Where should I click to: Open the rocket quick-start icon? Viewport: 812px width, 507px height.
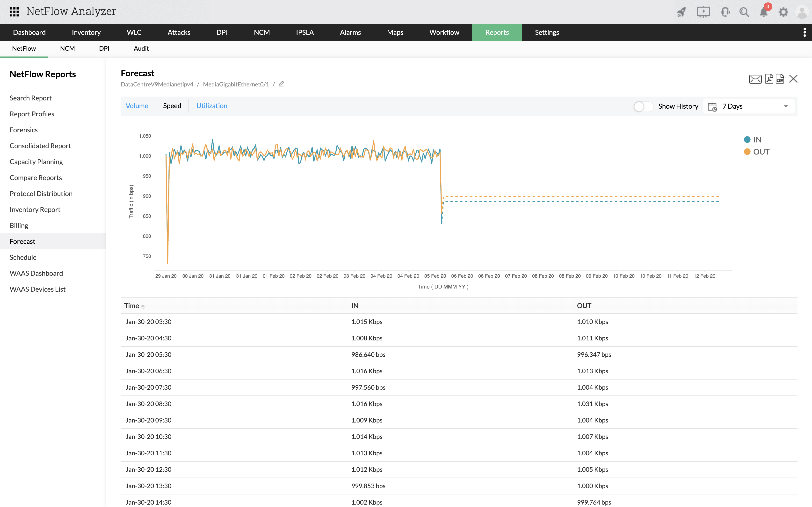(681, 12)
